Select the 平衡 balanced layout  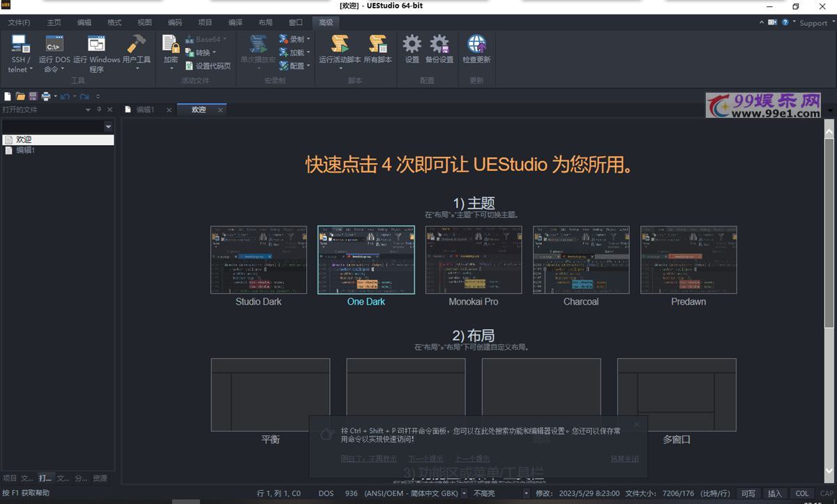[271, 395]
